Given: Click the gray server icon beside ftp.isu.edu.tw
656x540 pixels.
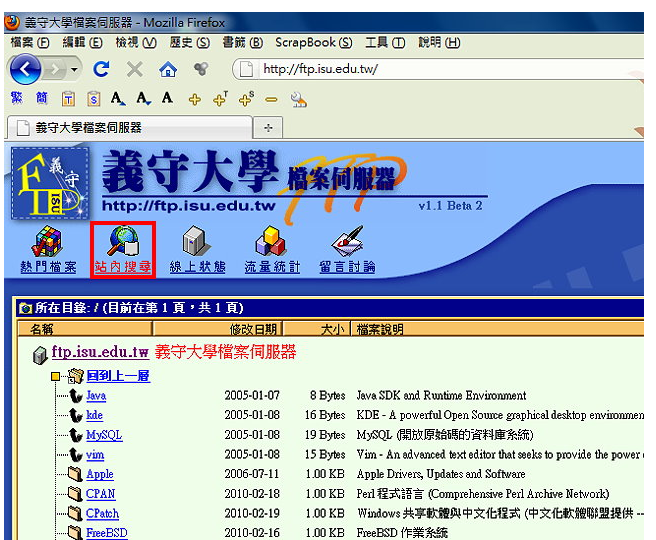Looking at the screenshot, I should (40, 356).
